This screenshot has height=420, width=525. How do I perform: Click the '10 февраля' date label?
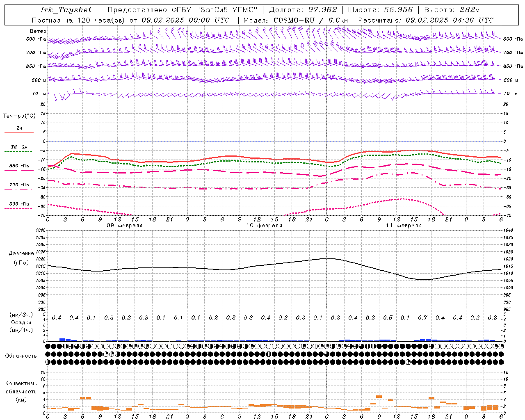(264, 226)
